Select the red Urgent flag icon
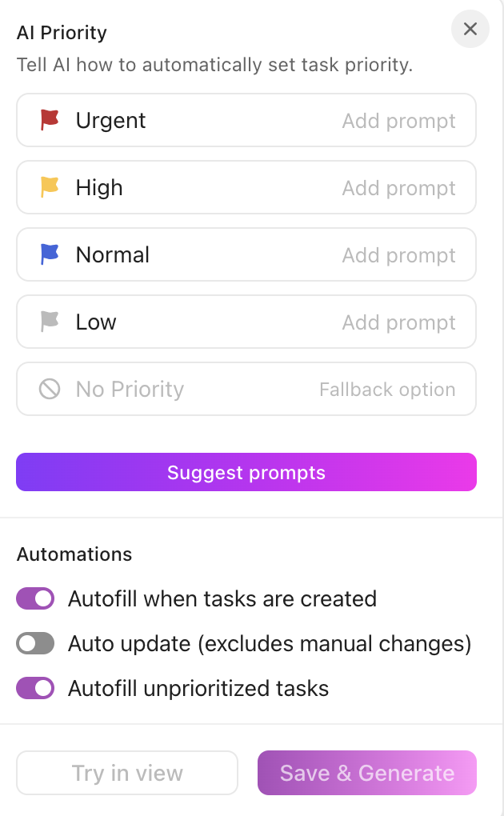 pyautogui.click(x=49, y=120)
